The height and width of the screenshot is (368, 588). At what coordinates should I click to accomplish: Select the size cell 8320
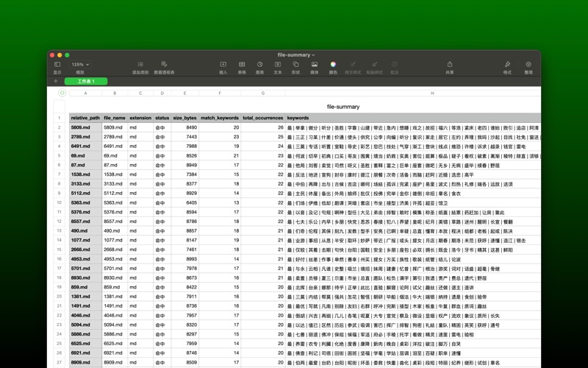coord(185,325)
